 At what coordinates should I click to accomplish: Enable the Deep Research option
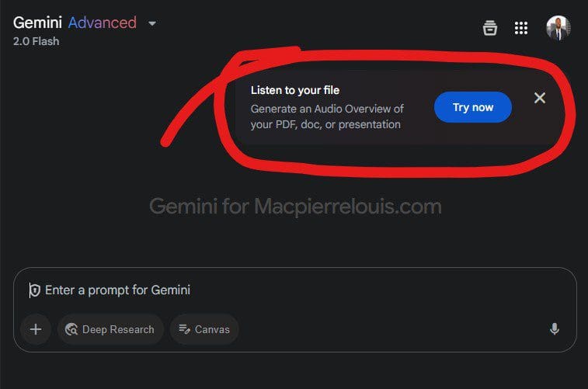110,329
